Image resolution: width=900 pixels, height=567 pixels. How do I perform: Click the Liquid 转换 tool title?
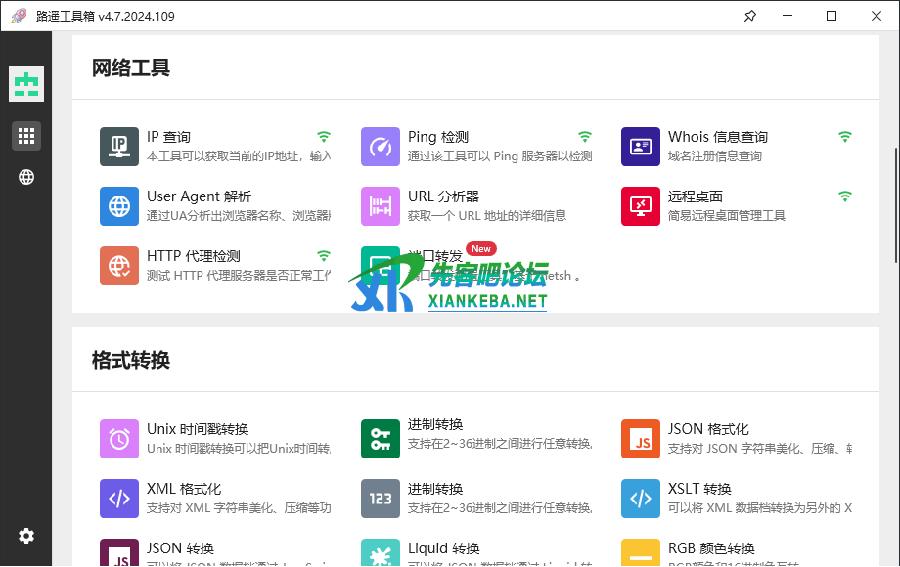pyautogui.click(x=443, y=548)
